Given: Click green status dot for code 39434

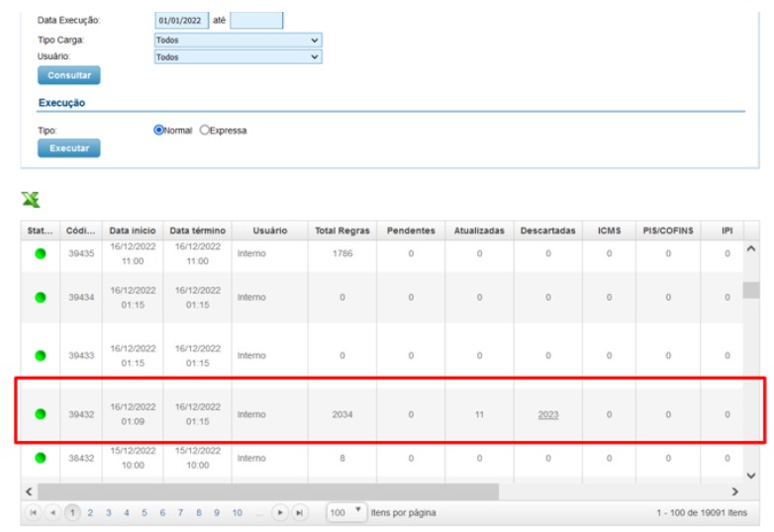Looking at the screenshot, I should coord(41,298).
